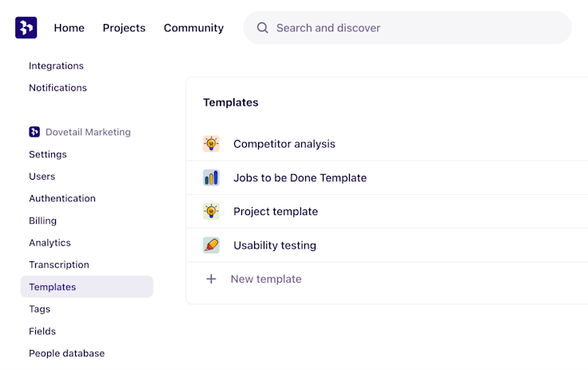Click the search magnifier icon
Viewport: 588px width, 370px height.
pyautogui.click(x=262, y=28)
